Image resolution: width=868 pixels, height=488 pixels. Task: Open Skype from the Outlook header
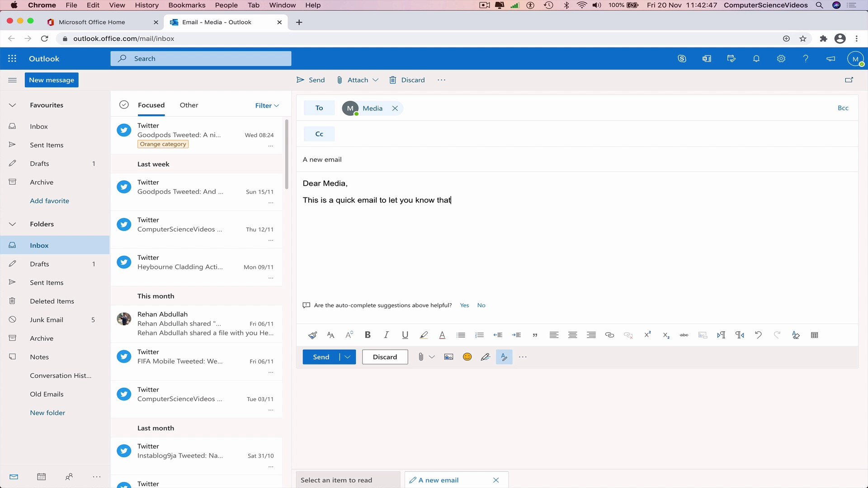pos(682,59)
